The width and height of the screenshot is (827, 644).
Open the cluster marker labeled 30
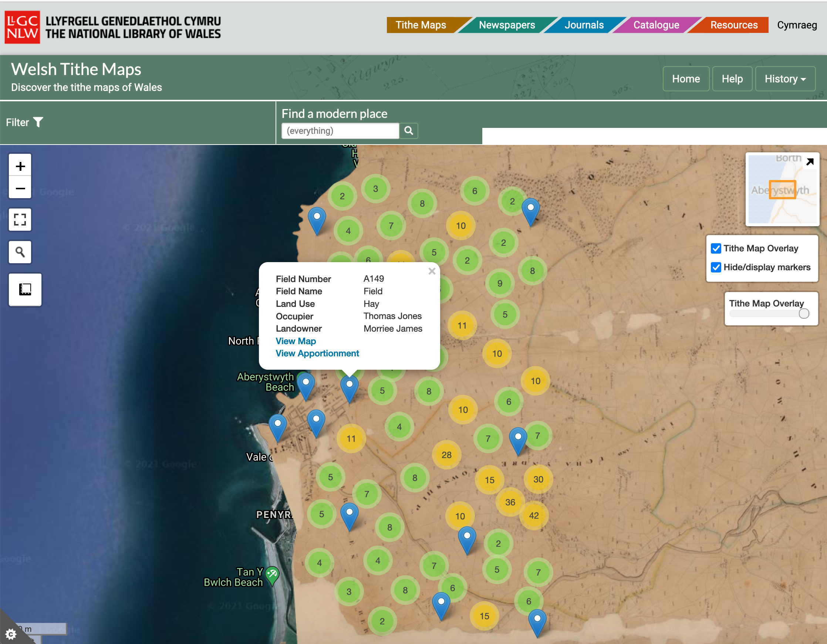[x=538, y=479]
